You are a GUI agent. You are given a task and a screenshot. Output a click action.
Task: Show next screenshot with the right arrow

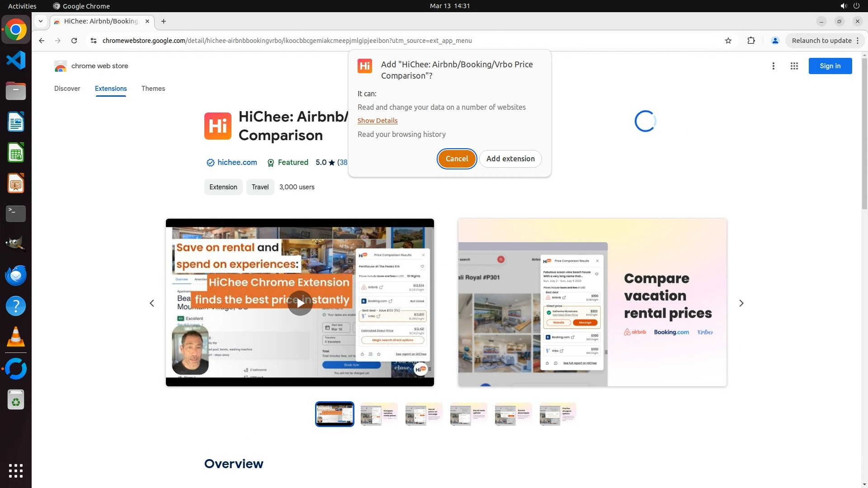coord(741,303)
